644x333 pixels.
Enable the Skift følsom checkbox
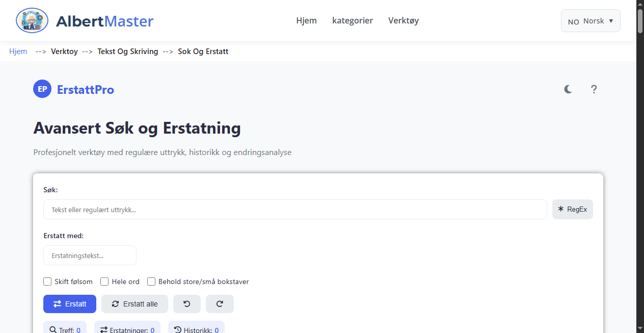[47, 281]
